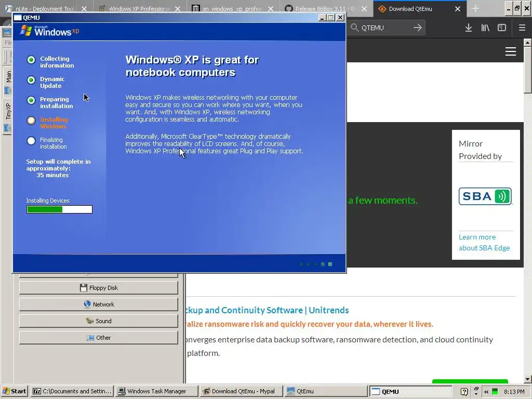This screenshot has width=532, height=399.
Task: Click the help question mark tray icon
Action: click(464, 392)
